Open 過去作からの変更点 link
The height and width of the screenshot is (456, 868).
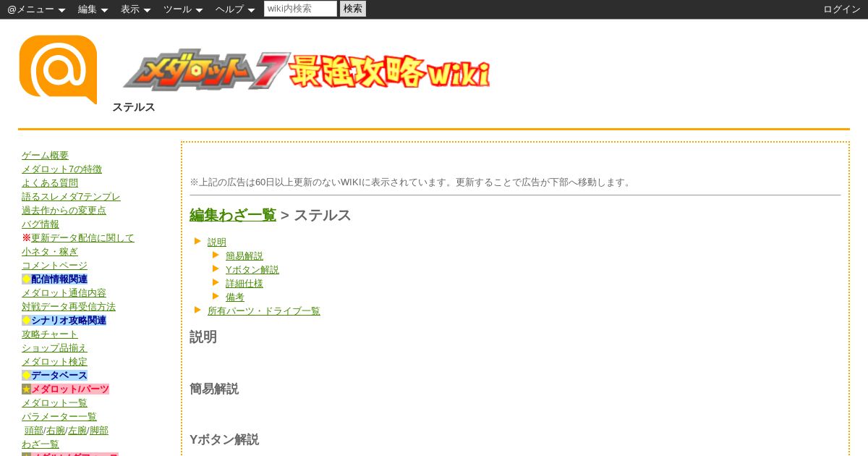coord(64,211)
